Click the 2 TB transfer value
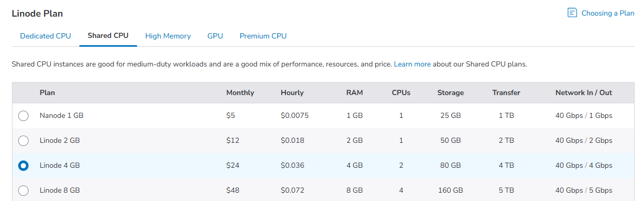The image size is (644, 201). pyautogui.click(x=506, y=140)
